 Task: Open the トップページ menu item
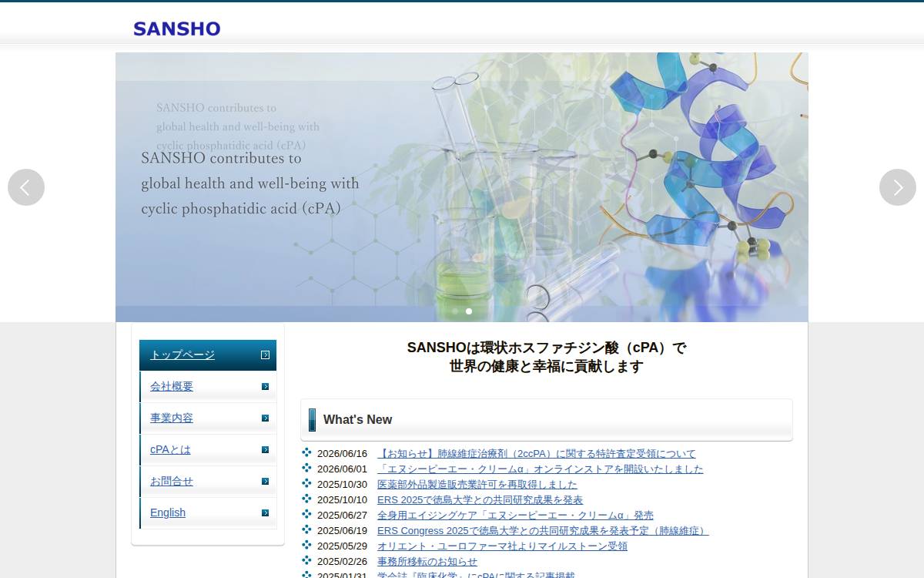(x=208, y=355)
